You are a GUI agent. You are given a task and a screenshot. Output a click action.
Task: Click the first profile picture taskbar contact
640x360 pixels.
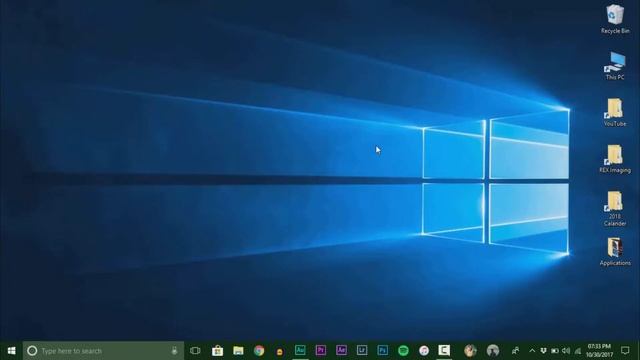coord(470,350)
